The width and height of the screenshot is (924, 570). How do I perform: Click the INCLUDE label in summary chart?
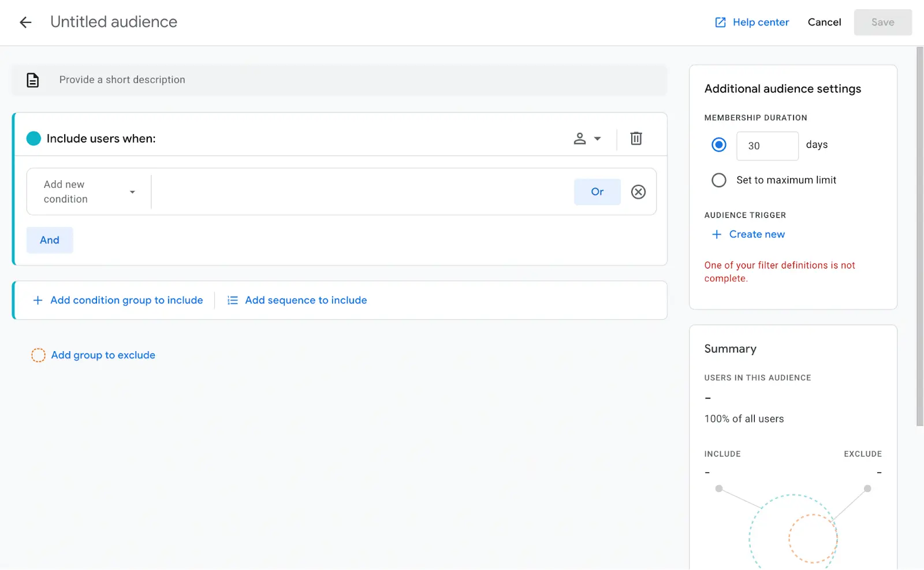(x=722, y=454)
